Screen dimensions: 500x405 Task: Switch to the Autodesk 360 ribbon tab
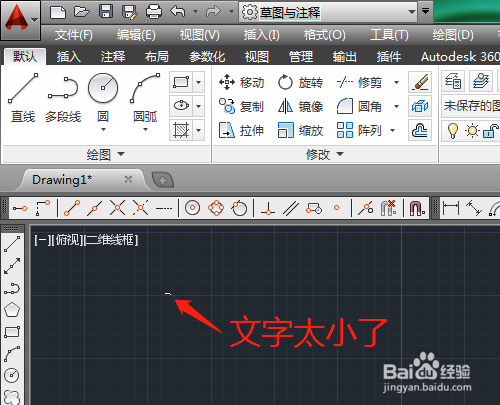[x=460, y=57]
